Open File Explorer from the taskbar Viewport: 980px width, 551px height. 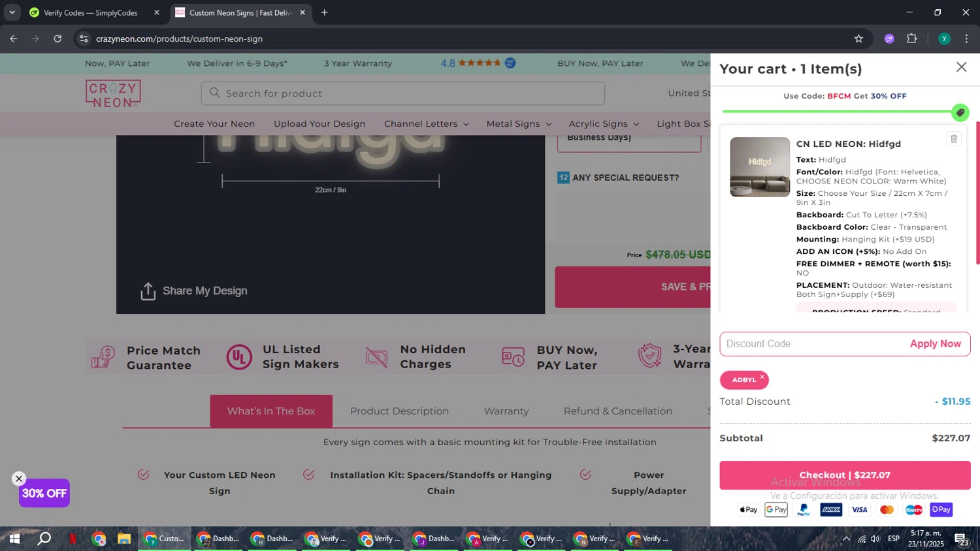point(124,539)
